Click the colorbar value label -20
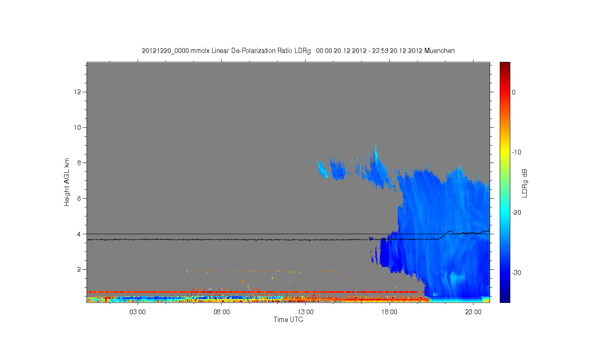Viewport: 607px width, 364px height. [x=516, y=213]
